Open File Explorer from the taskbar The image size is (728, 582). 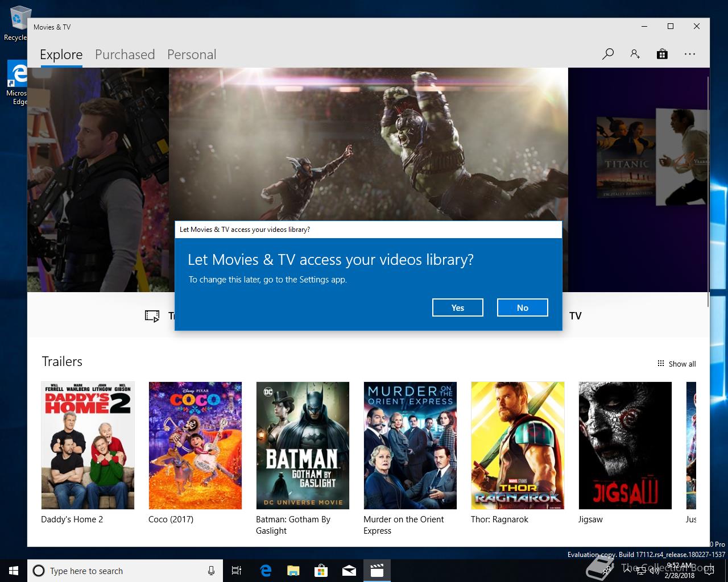(x=293, y=571)
